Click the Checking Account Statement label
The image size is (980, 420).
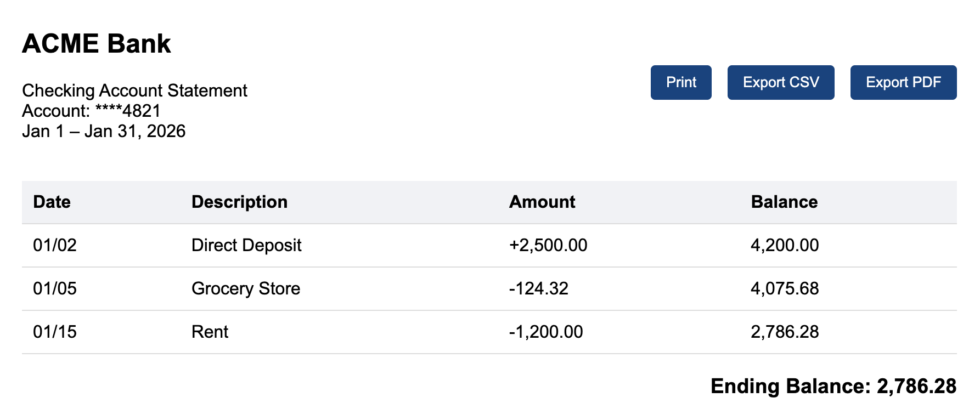click(x=134, y=90)
